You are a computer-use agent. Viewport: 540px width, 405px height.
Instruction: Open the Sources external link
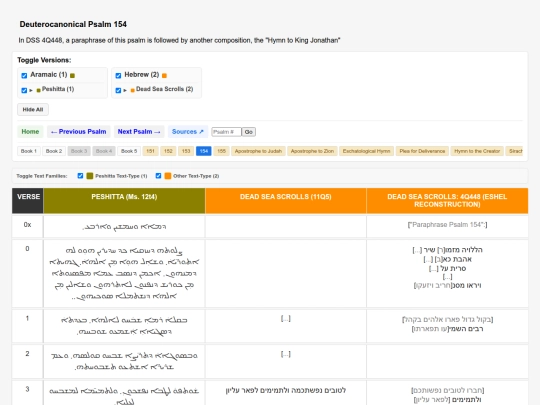pyautogui.click(x=188, y=132)
